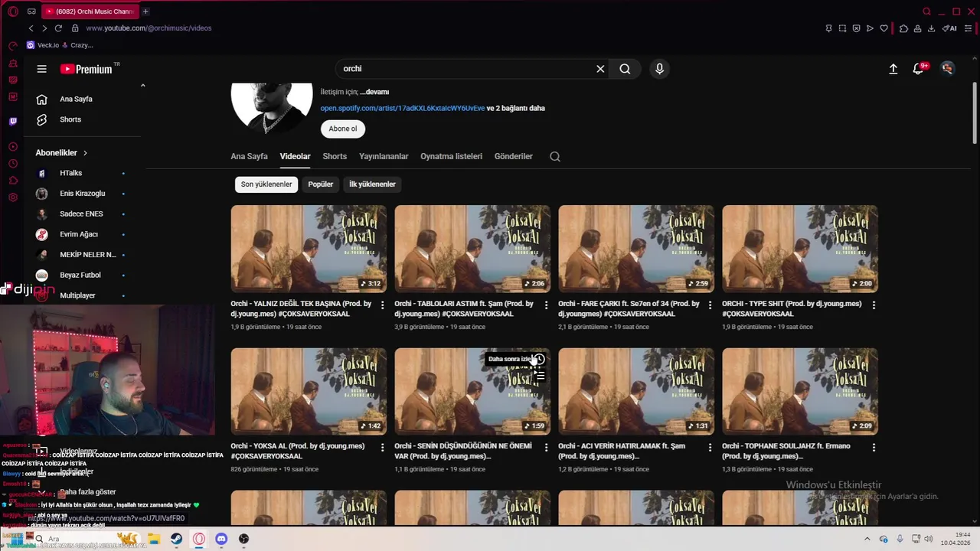Click the YouTube Premium logo

click(87, 69)
